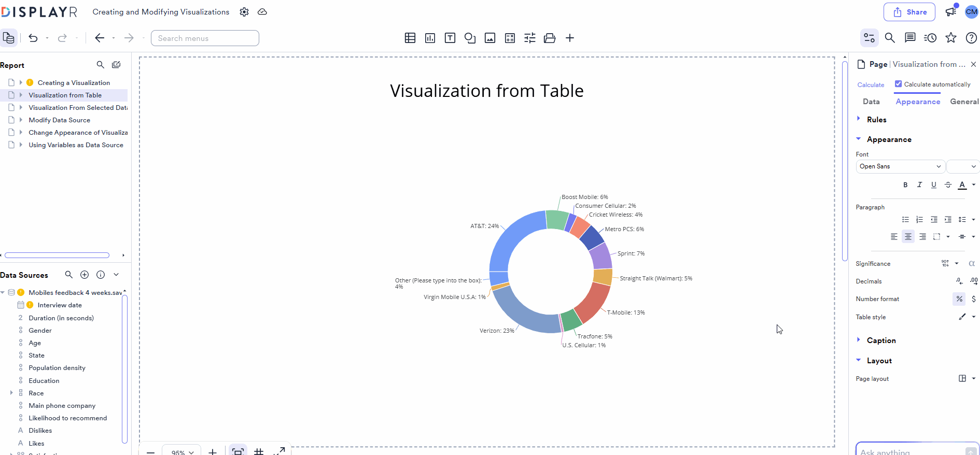Select the Visualization from Table page
Viewport: 980px width, 455px height.
[x=65, y=95]
